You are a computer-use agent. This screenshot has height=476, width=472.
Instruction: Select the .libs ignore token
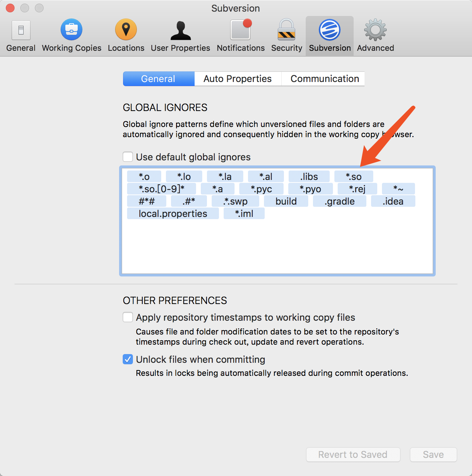(309, 177)
